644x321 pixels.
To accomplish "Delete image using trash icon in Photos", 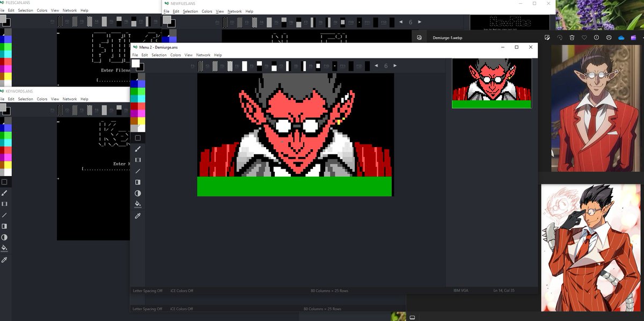I will [x=572, y=38].
